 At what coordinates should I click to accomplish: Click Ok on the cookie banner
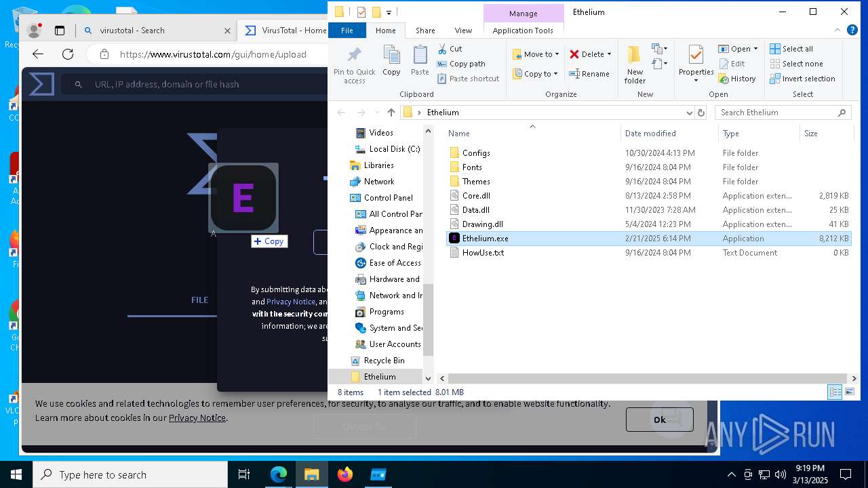coord(660,420)
